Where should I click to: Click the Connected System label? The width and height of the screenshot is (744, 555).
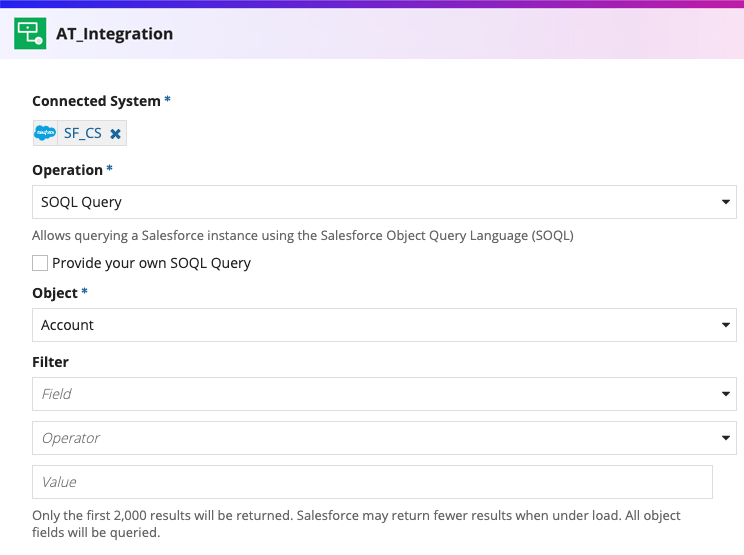click(x=96, y=101)
